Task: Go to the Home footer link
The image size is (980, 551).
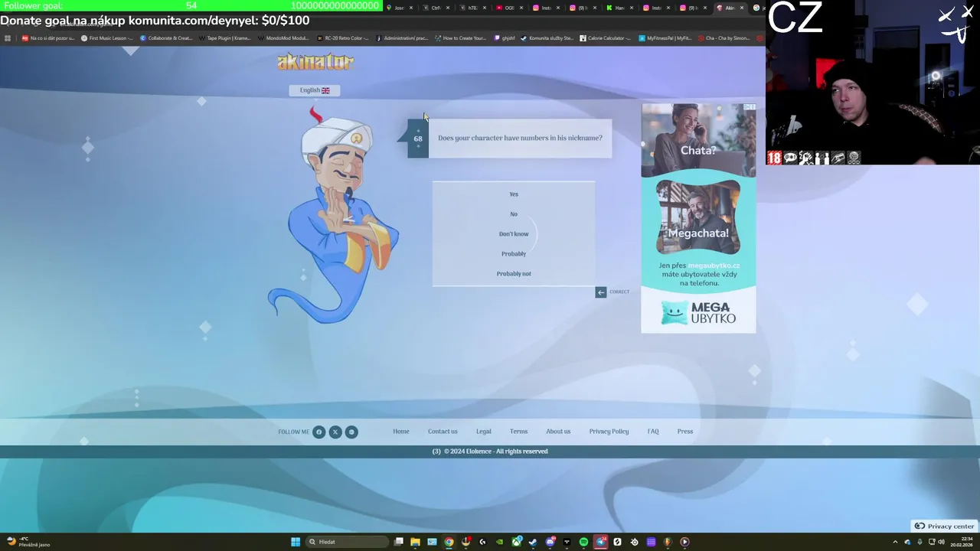Action: [x=401, y=432]
